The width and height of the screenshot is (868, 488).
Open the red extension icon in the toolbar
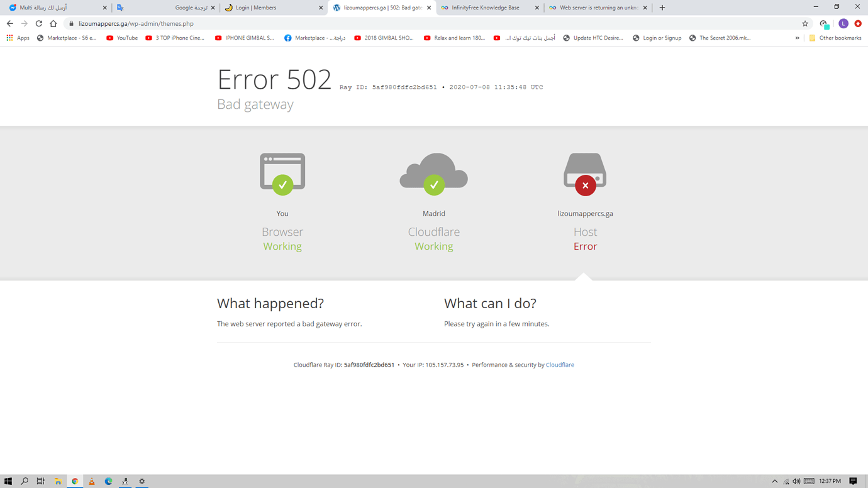(858, 24)
